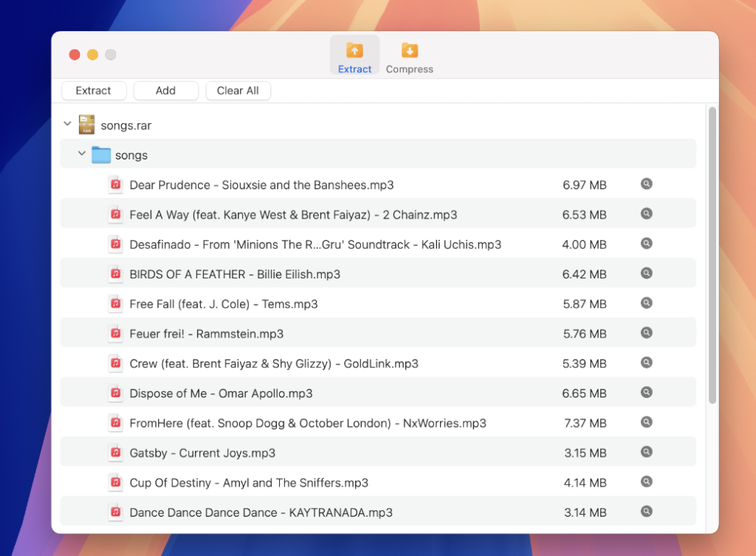
Task: Preview Dear Prudence with its magnifier icon
Action: click(x=647, y=185)
